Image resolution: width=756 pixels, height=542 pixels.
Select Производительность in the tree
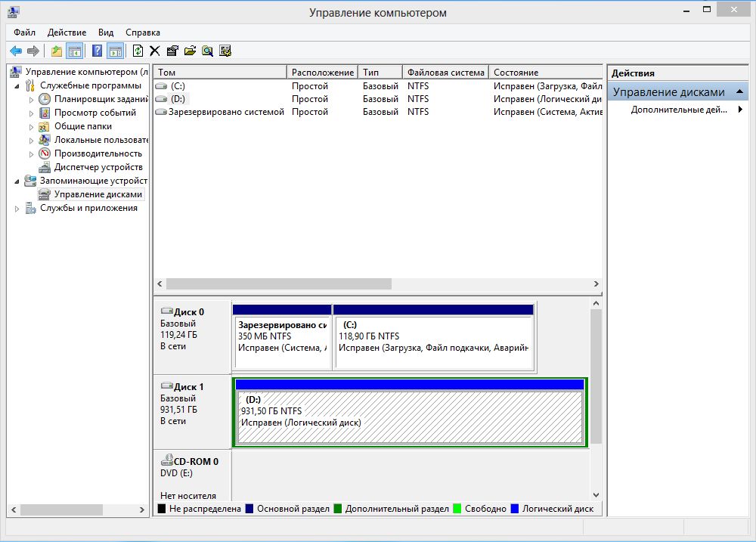pyautogui.click(x=98, y=153)
